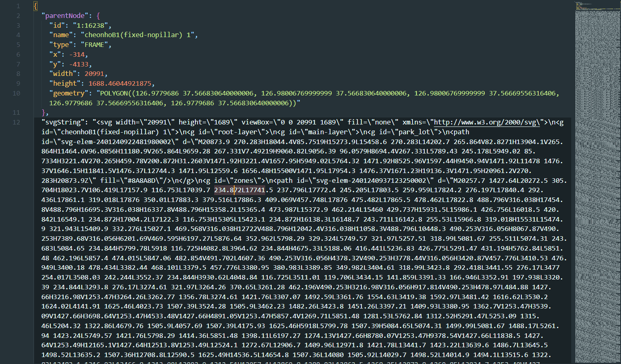Click the opening brace on line 1
This screenshot has height=364, width=621.
35,5
